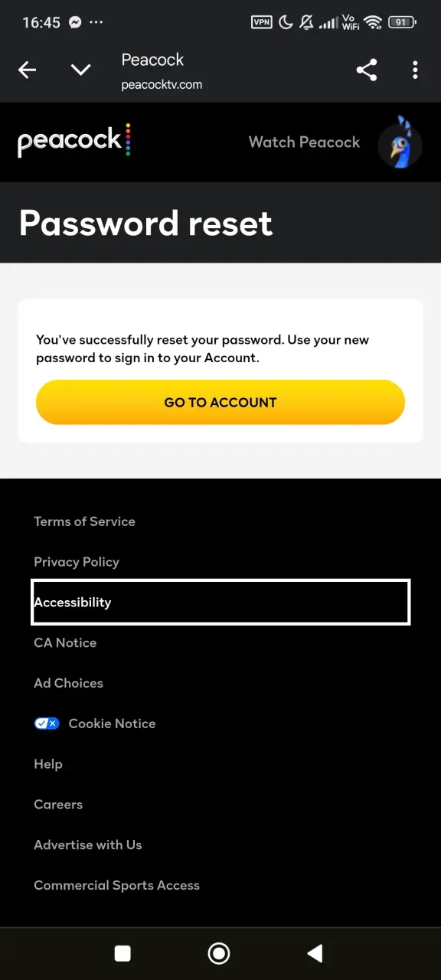Click the GO TO ACCOUNT button
The image size is (441, 980).
point(220,402)
